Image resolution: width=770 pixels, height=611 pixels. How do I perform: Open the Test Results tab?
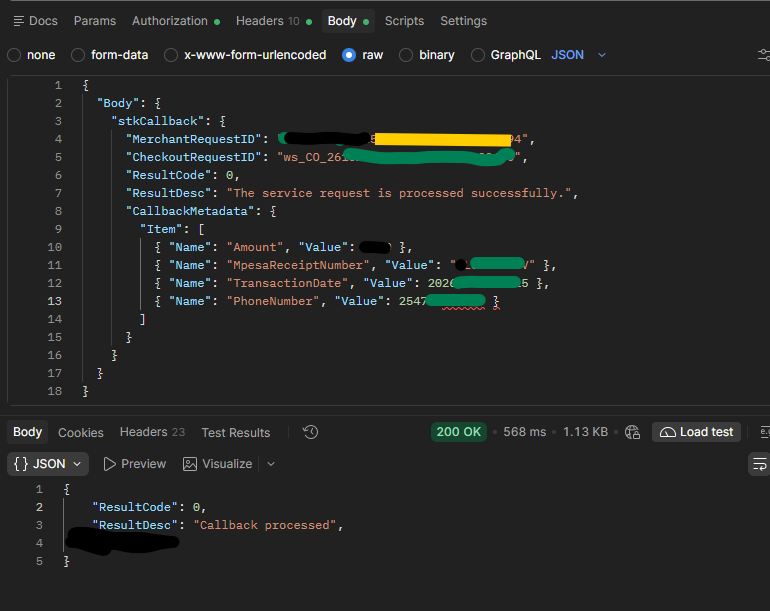[x=236, y=433]
